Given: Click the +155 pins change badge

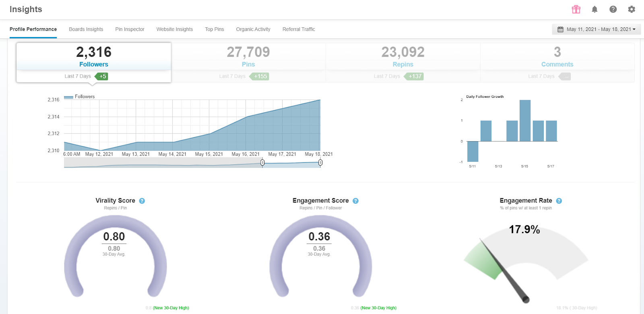Looking at the screenshot, I should [x=259, y=76].
